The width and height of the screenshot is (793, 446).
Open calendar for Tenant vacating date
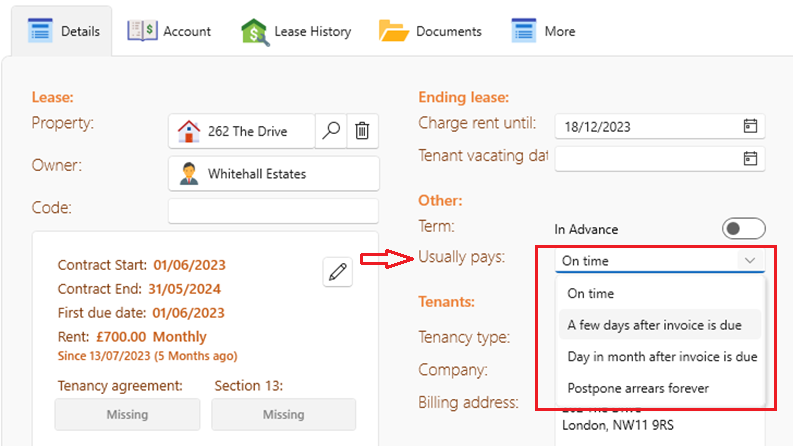[750, 158]
